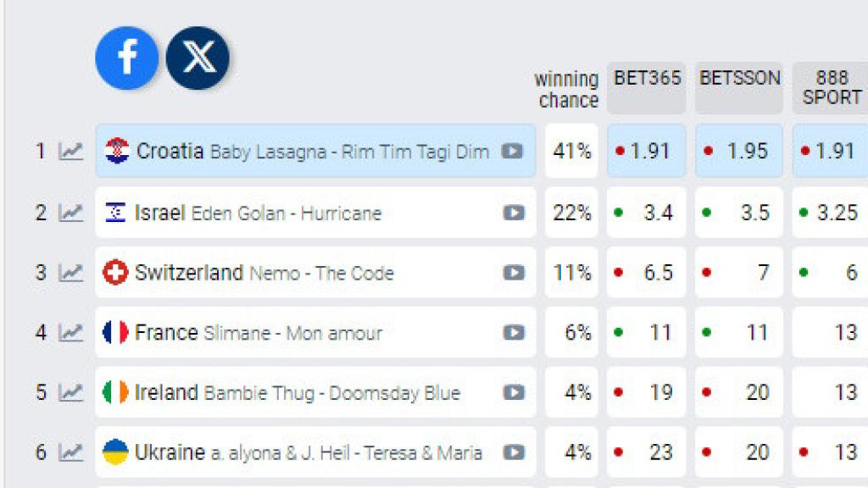This screenshot has width=868, height=488.
Task: Open the Switzerland Nemo entry
Action: pyautogui.click(x=263, y=273)
